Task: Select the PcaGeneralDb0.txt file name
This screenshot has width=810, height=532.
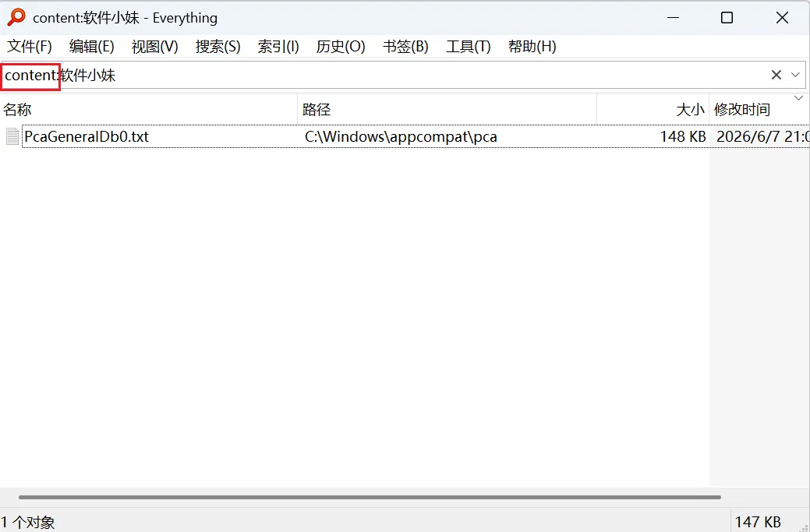Action: tap(87, 137)
